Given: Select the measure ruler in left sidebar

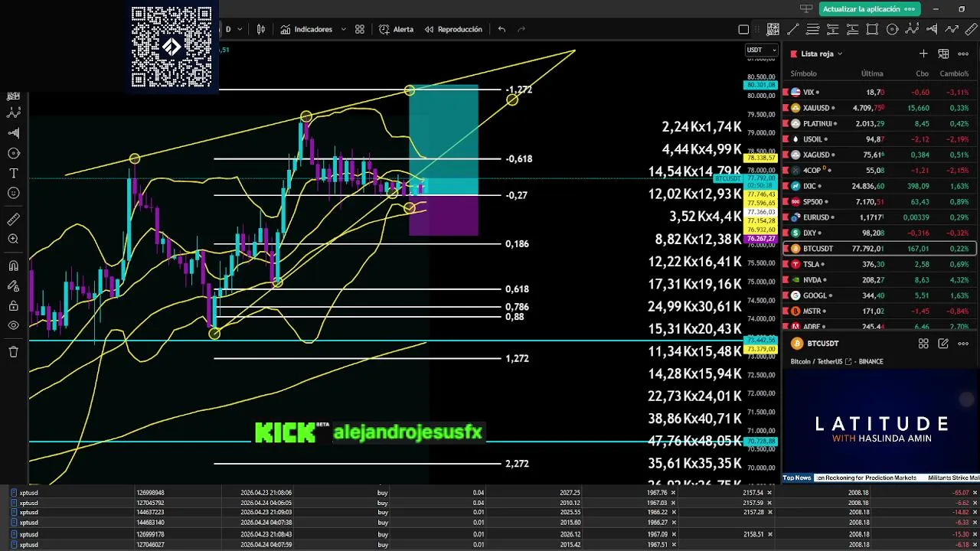Looking at the screenshot, I should 13,219.
